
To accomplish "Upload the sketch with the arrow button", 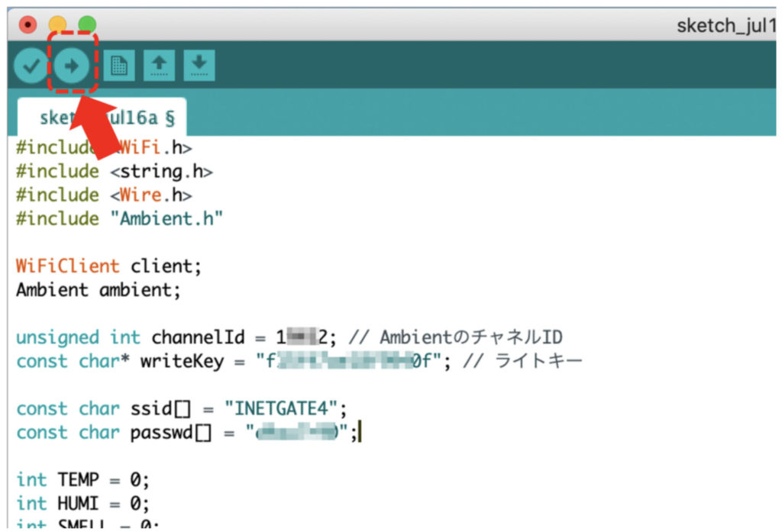I will pos(72,66).
